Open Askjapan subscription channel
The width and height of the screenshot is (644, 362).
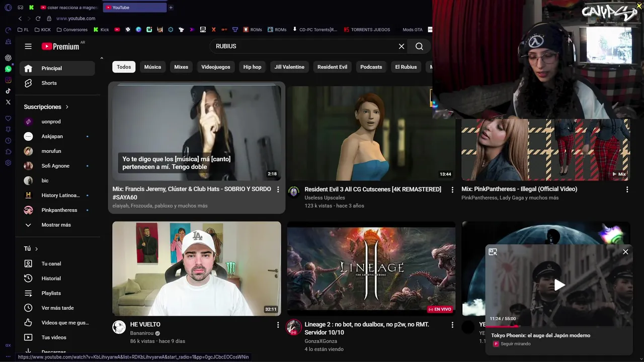coord(57,136)
